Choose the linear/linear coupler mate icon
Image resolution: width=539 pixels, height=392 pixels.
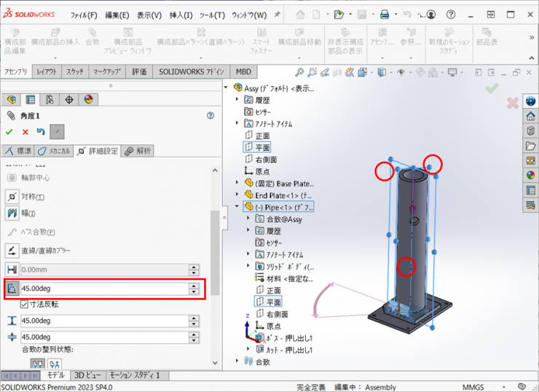[12, 251]
